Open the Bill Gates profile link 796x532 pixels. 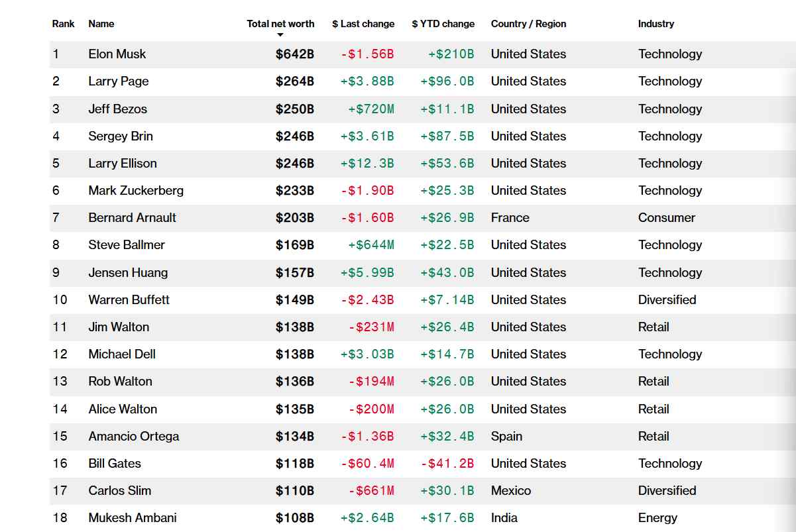point(115,463)
